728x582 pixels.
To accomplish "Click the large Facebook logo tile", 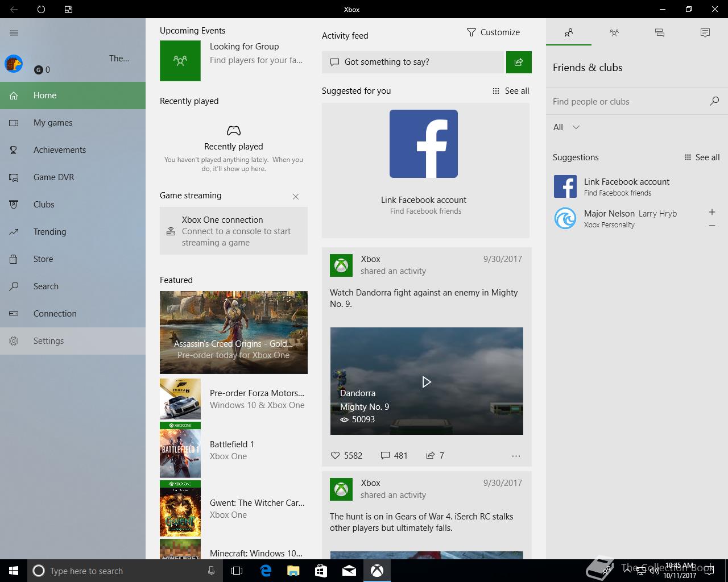I will click(424, 144).
